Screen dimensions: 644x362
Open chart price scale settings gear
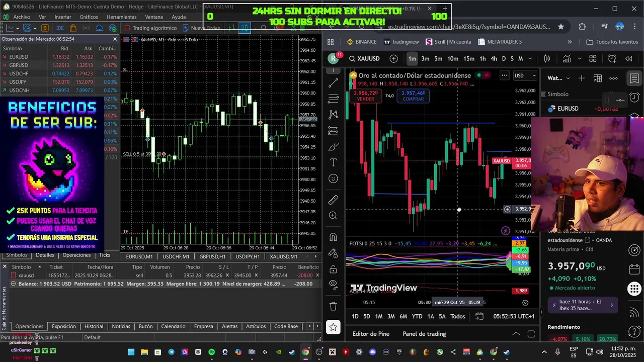[525, 302]
